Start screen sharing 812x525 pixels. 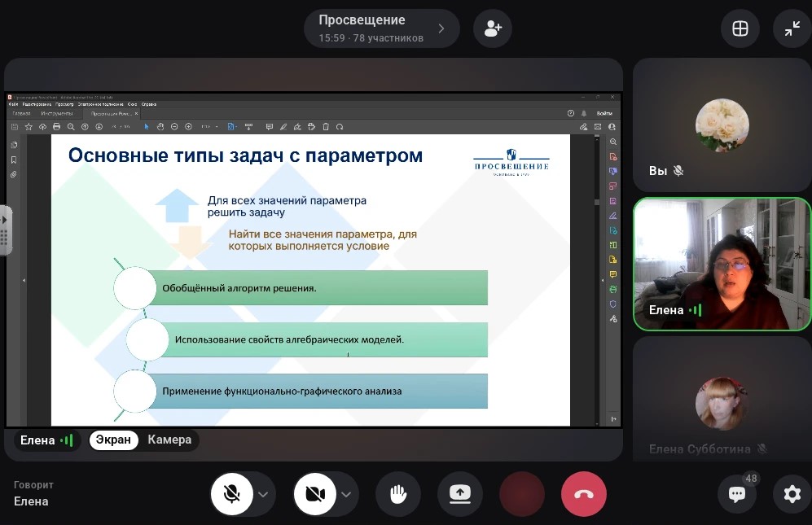(x=460, y=494)
